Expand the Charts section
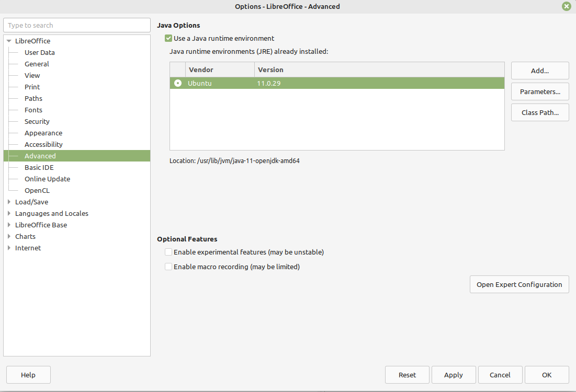The height and width of the screenshot is (392, 576). [9, 236]
